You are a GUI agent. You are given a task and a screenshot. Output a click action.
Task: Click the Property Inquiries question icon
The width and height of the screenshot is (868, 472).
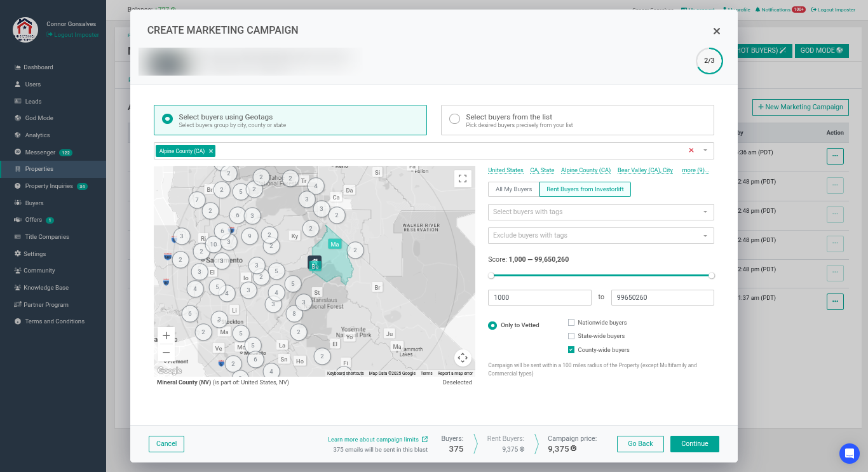pos(18,186)
